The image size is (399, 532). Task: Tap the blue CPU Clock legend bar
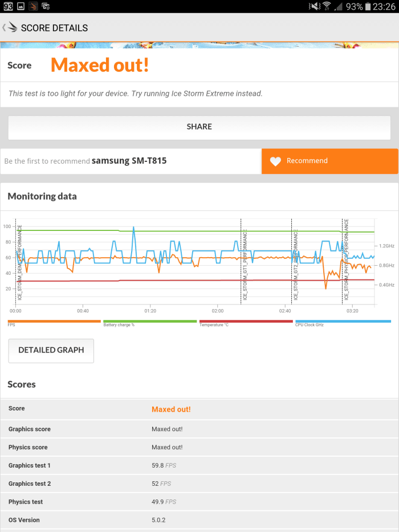[x=343, y=321]
